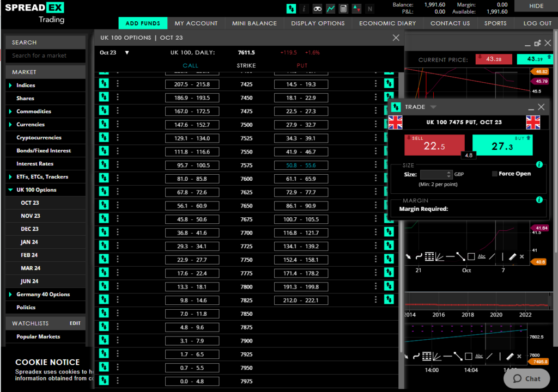
Task: Open the chart icon in the top toolbar
Action: point(331,9)
